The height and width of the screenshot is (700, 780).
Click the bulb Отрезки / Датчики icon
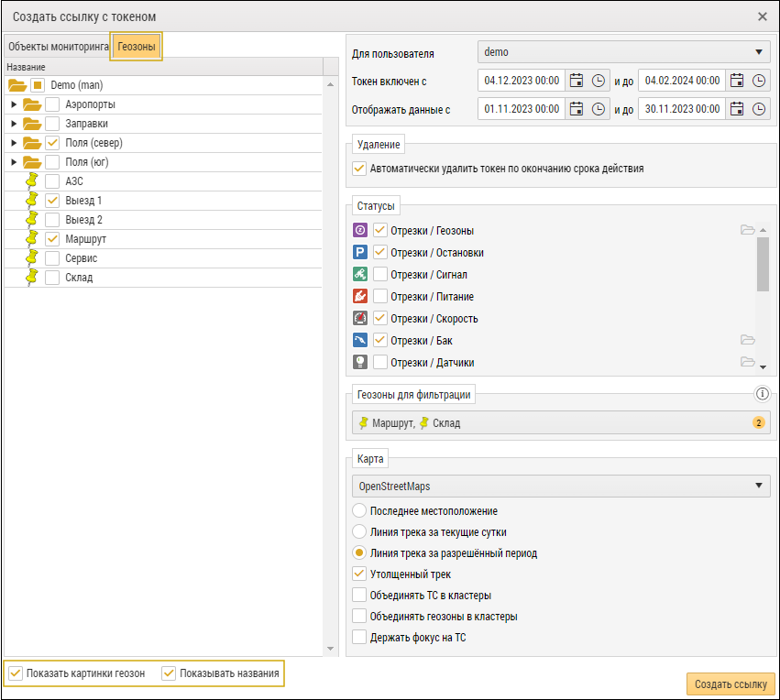(x=360, y=362)
